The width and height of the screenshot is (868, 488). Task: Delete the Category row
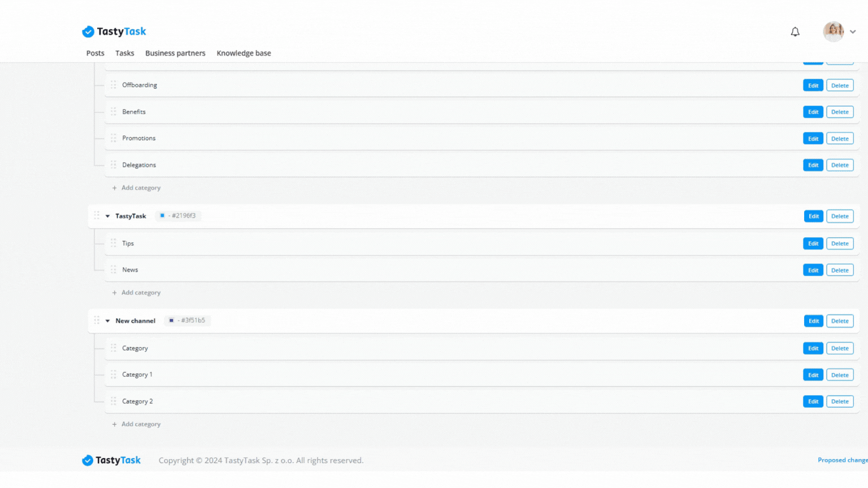coord(840,348)
